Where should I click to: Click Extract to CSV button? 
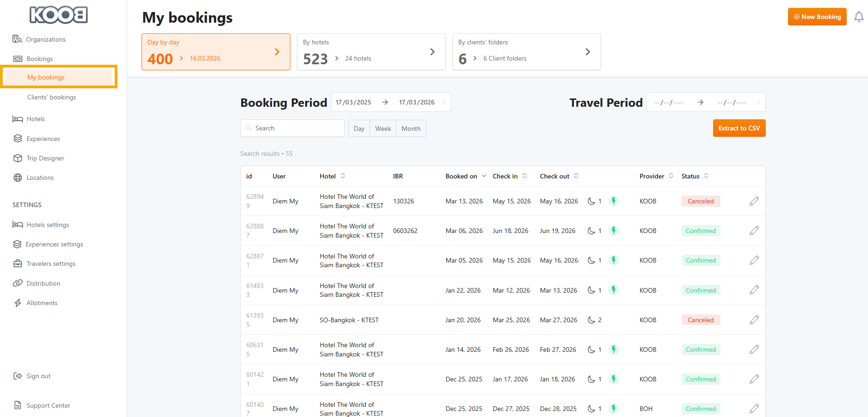tap(739, 128)
